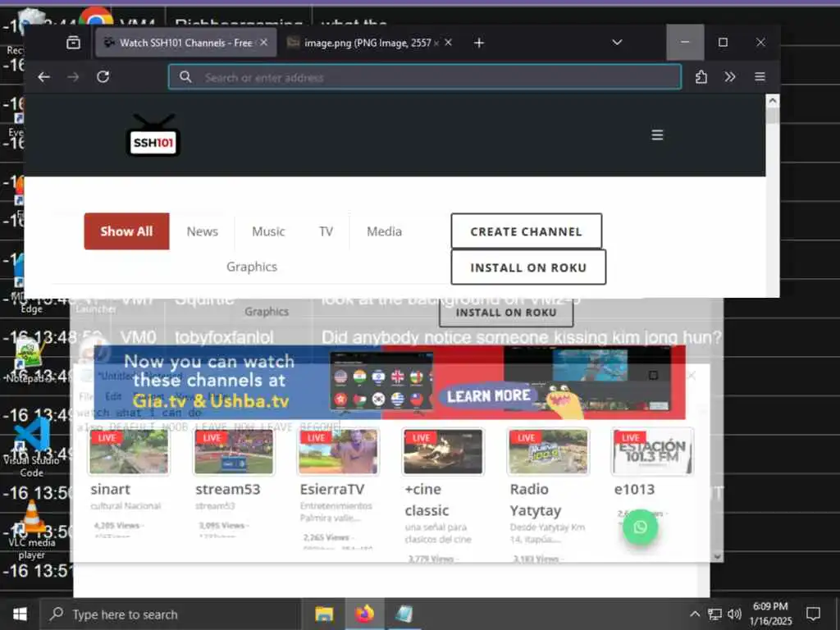Click the scrollbar up arrow in Firefox

point(773,101)
